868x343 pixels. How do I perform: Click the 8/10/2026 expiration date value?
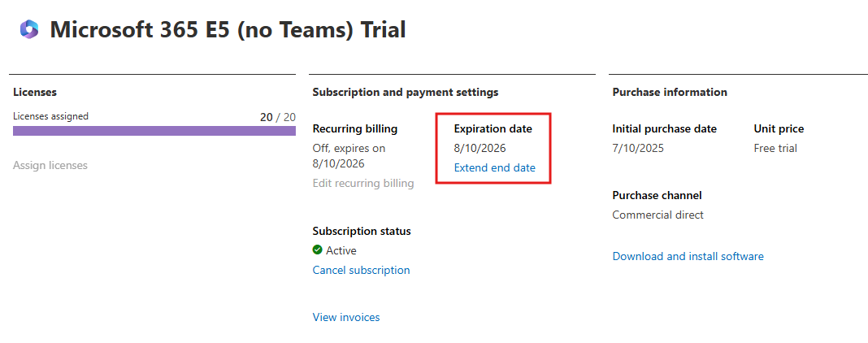pos(480,148)
